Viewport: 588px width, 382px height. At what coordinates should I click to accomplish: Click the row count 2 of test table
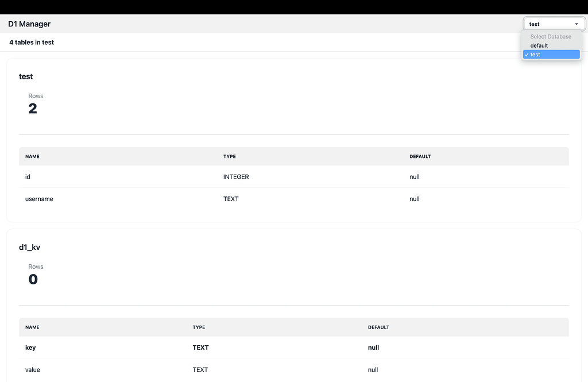coord(33,109)
